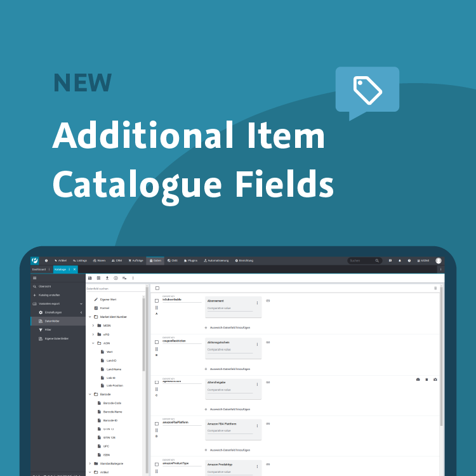Close the Kataloge tab
476x476 pixels.
[x=75, y=269]
